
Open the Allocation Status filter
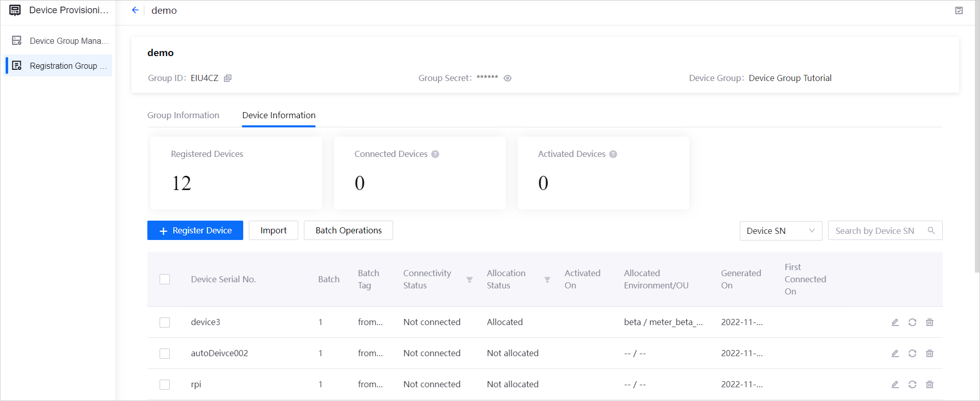point(547,280)
